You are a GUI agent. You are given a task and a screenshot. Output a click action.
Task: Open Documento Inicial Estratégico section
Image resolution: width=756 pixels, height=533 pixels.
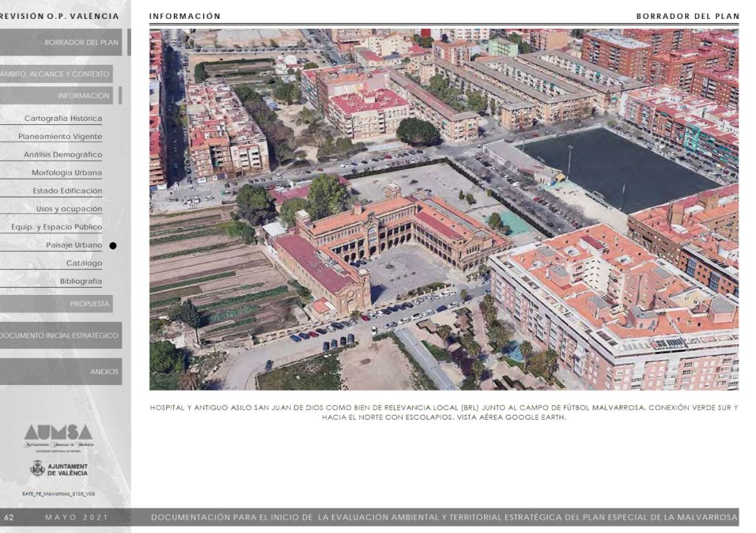pyautogui.click(x=60, y=336)
